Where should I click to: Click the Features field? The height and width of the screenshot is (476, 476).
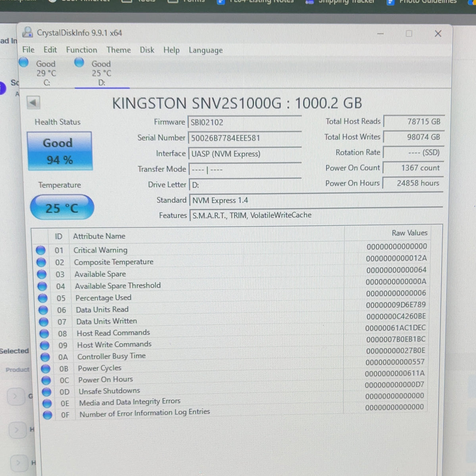click(316, 215)
